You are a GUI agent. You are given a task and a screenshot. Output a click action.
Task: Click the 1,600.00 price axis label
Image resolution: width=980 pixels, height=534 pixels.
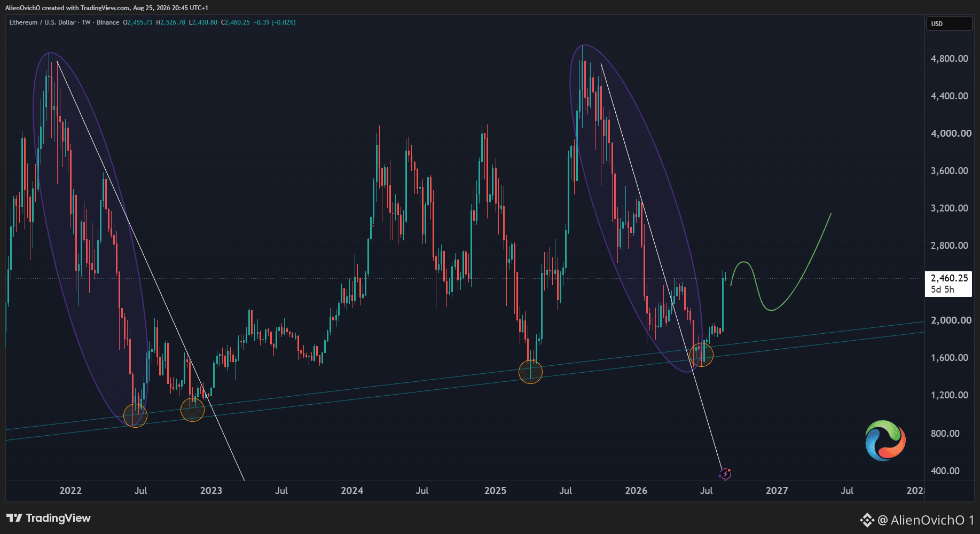949,358
